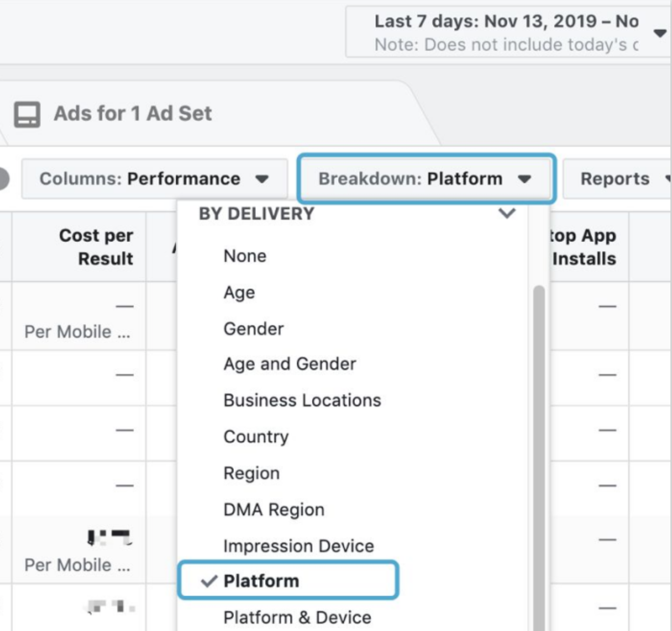The height and width of the screenshot is (631, 672).
Task: Open the Breakdown: Platform dropdown
Action: pyautogui.click(x=425, y=179)
